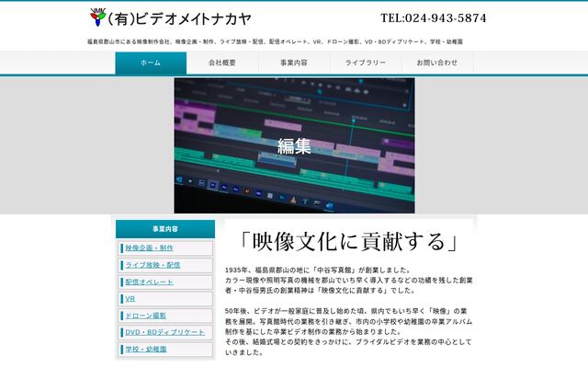This screenshot has height=368, width=588.
Task: Open the ライブラリー navigation tab
Action: click(x=366, y=63)
